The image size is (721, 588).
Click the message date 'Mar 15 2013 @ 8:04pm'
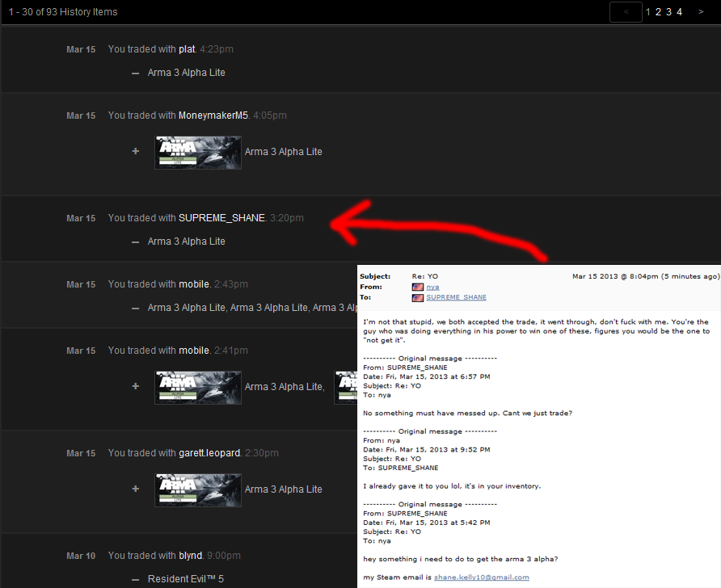616,276
